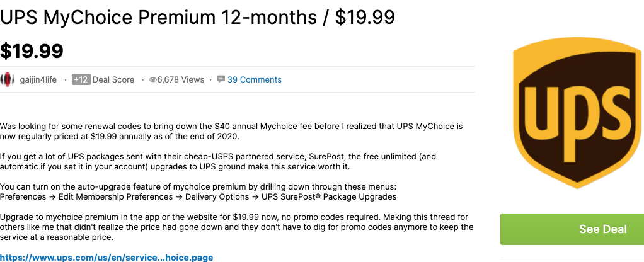Click the gaijin4life user avatar icon

click(8, 80)
